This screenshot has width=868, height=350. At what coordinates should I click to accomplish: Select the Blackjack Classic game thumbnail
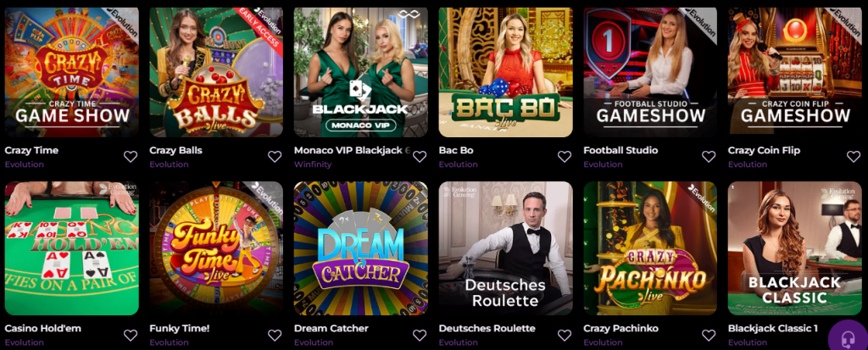[x=795, y=248]
